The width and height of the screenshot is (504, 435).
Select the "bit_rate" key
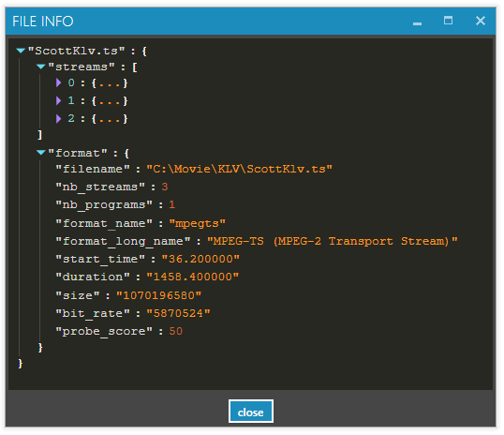(93, 313)
